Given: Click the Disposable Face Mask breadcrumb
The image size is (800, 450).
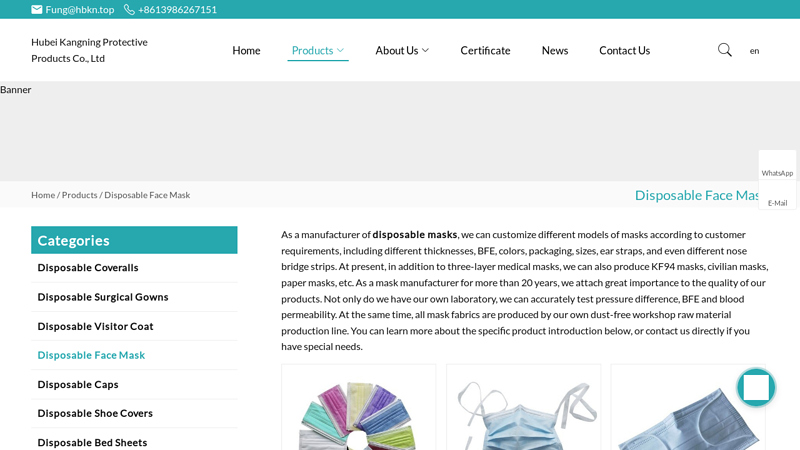Looking at the screenshot, I should (147, 195).
